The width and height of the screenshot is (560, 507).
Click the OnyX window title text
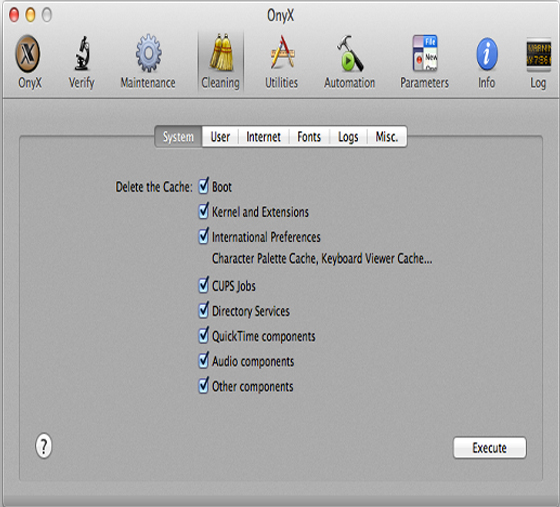(281, 16)
